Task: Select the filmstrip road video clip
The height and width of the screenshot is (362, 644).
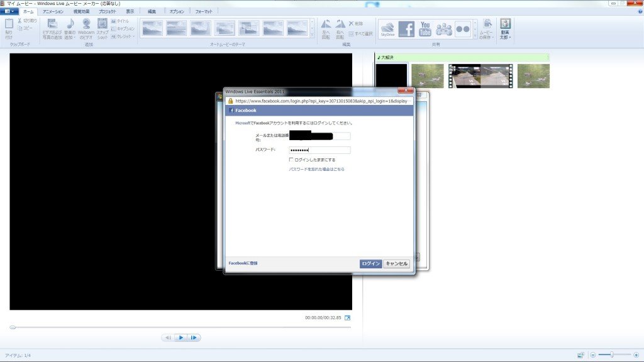Action: click(x=480, y=76)
